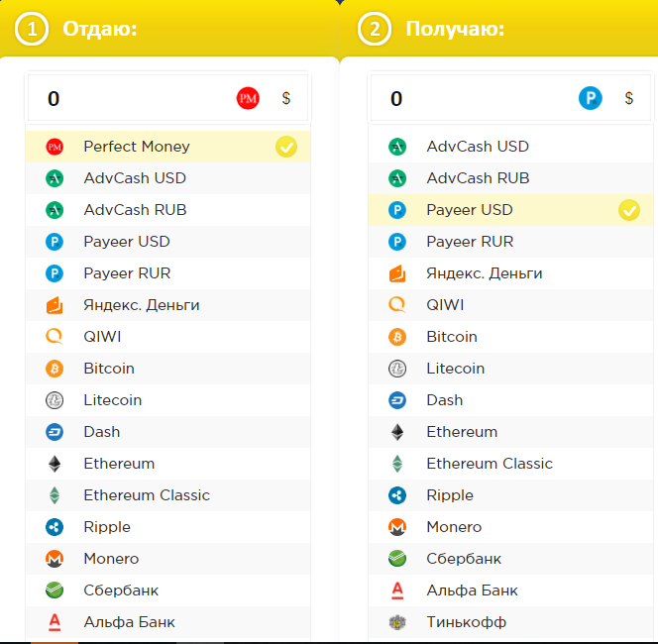The width and height of the screenshot is (658, 644).
Task: Click the Monero icon in the Получаю list
Action: pyautogui.click(x=397, y=527)
